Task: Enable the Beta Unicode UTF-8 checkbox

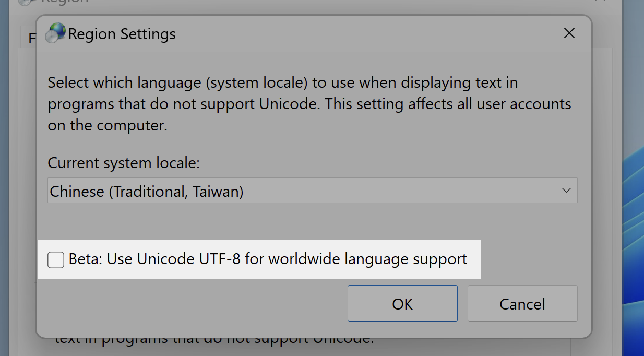Action: (x=56, y=259)
